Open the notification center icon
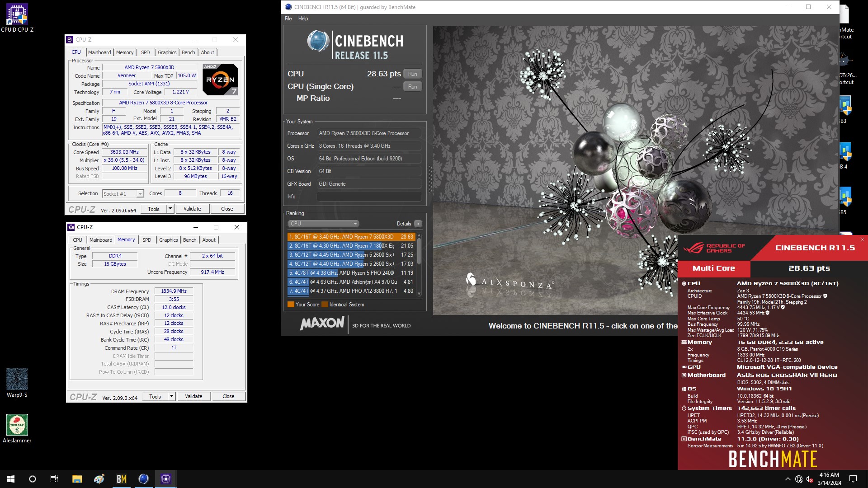Viewport: 868px width, 488px height. click(853, 479)
